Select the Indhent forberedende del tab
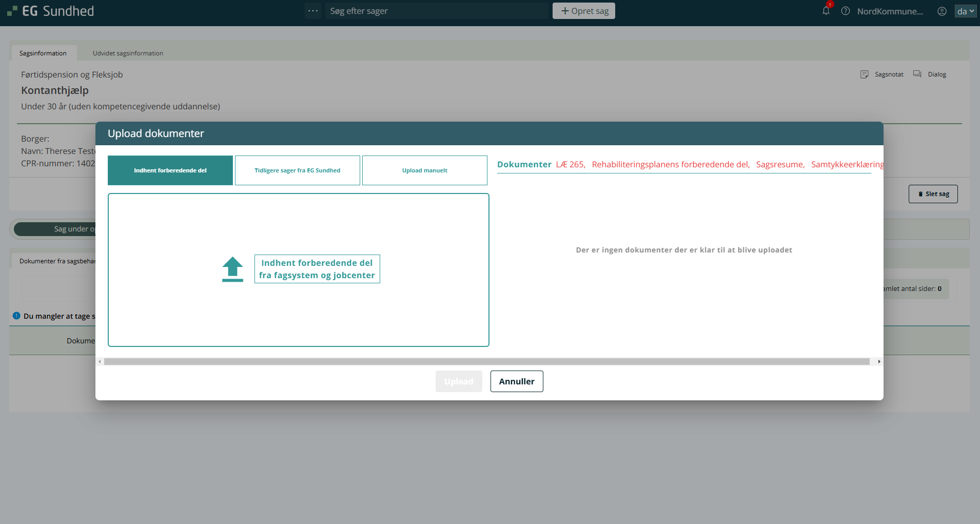Viewport: 980px width, 524px height. tap(170, 170)
